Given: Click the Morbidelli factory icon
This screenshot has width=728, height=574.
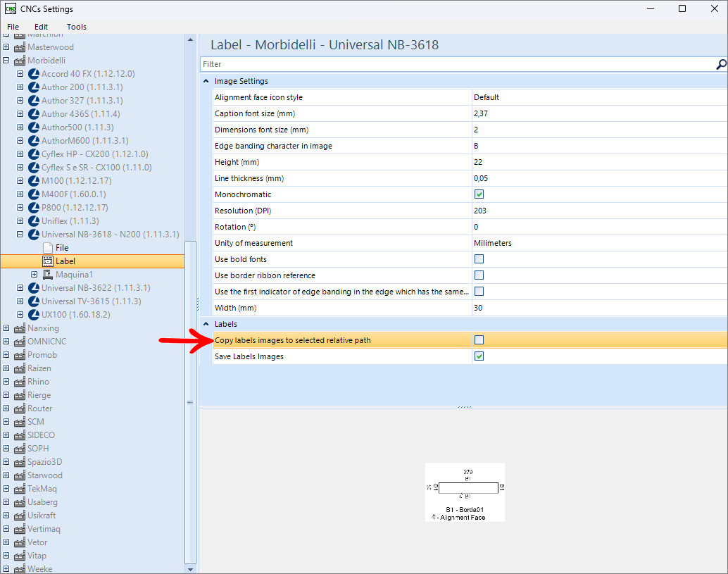Looking at the screenshot, I should click(x=20, y=61).
